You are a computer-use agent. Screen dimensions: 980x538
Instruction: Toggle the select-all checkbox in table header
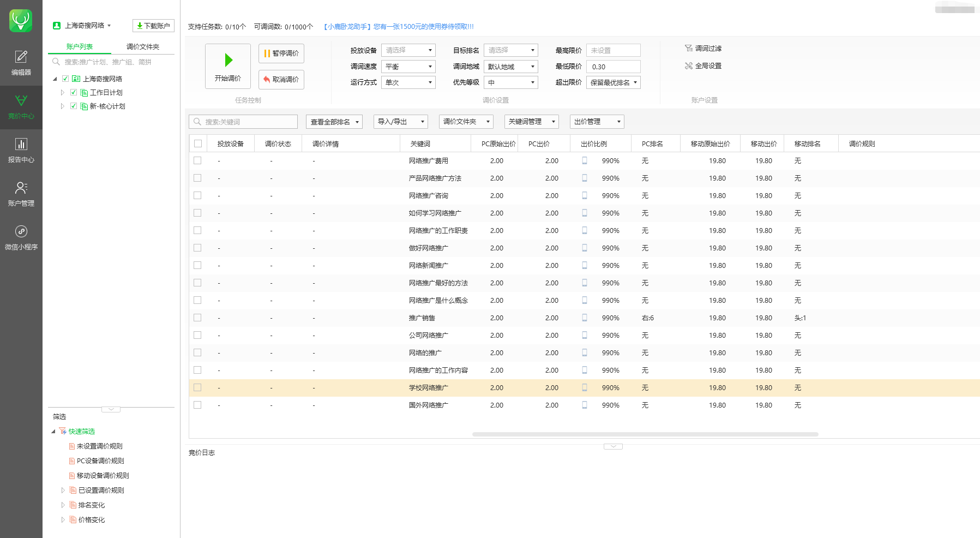198,144
